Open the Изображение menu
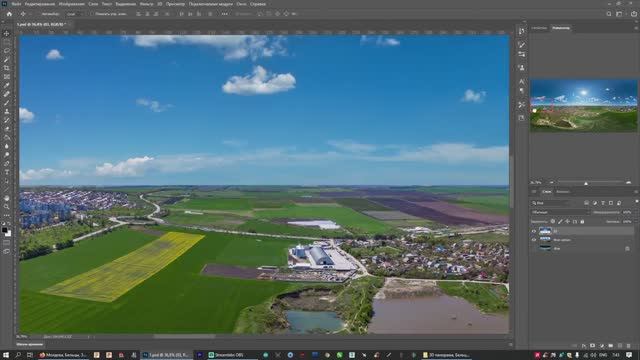 (x=71, y=4)
